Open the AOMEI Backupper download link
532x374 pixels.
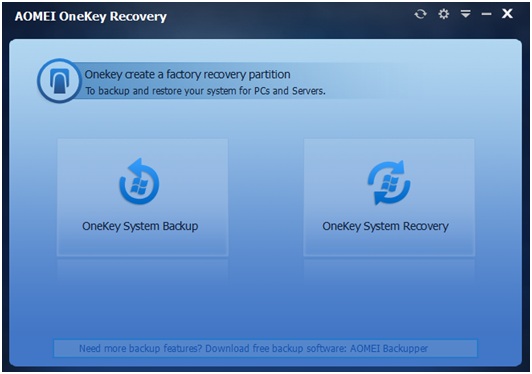[265, 348]
